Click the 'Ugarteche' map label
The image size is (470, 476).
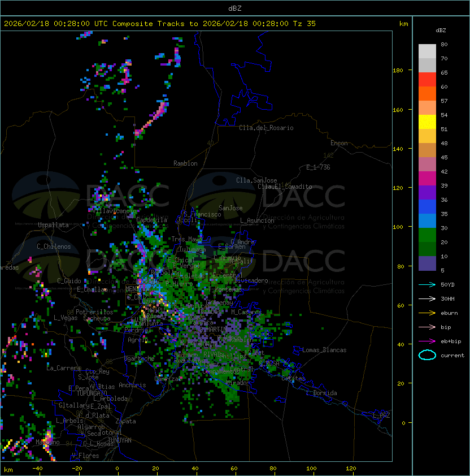140,358
